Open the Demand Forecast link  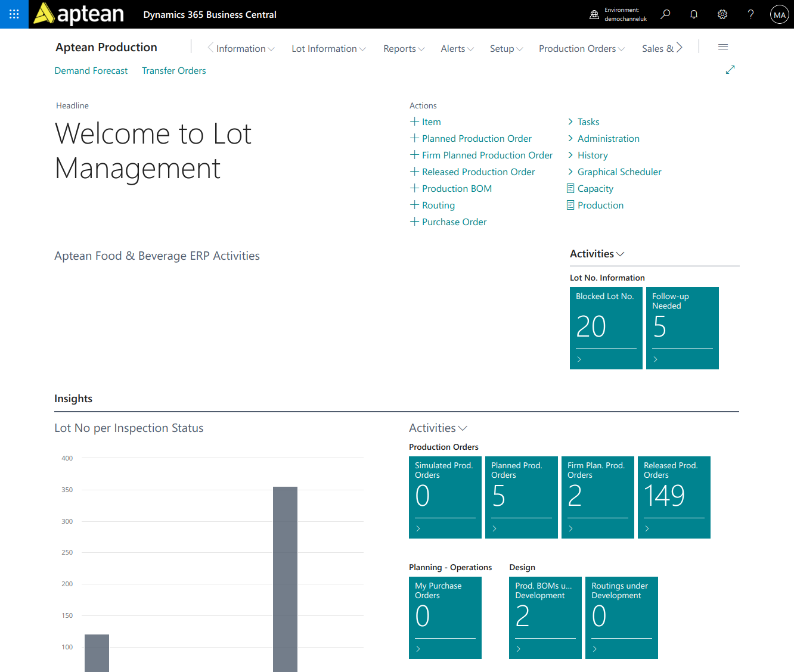tap(91, 71)
